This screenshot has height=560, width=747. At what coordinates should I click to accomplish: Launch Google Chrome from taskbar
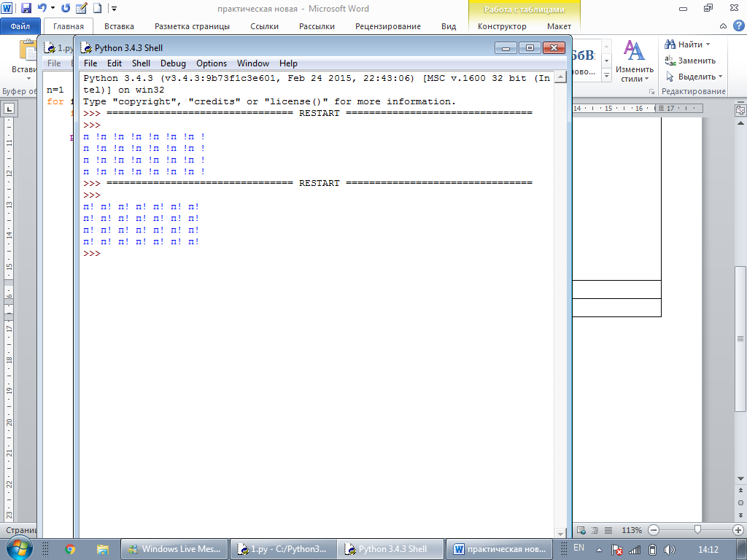(70, 549)
